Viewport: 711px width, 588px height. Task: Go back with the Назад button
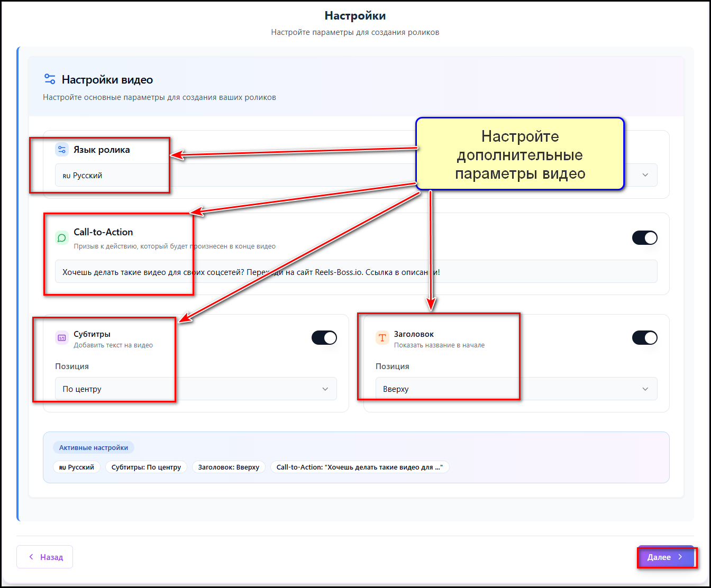[x=45, y=557]
